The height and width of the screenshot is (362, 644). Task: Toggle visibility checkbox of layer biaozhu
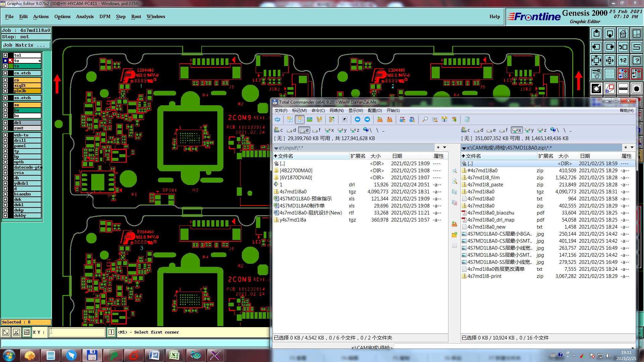click(5, 194)
